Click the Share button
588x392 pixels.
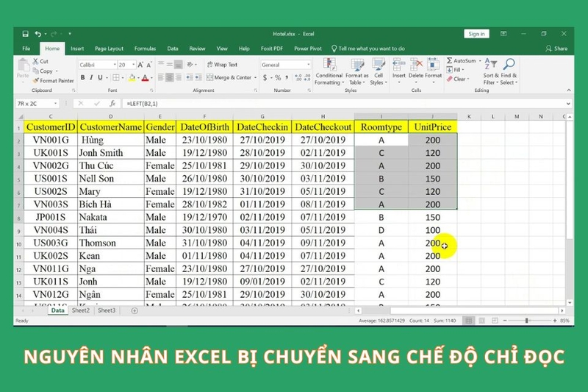click(x=557, y=49)
